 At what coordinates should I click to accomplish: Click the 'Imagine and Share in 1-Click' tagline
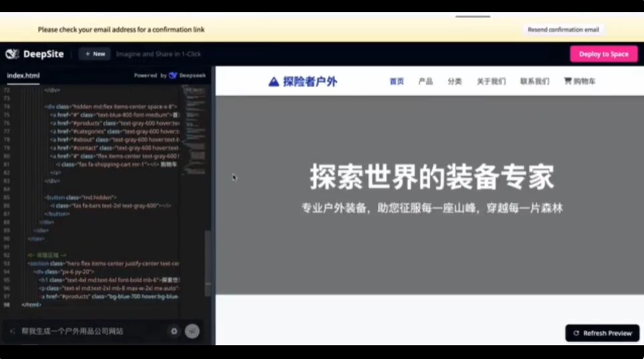159,54
